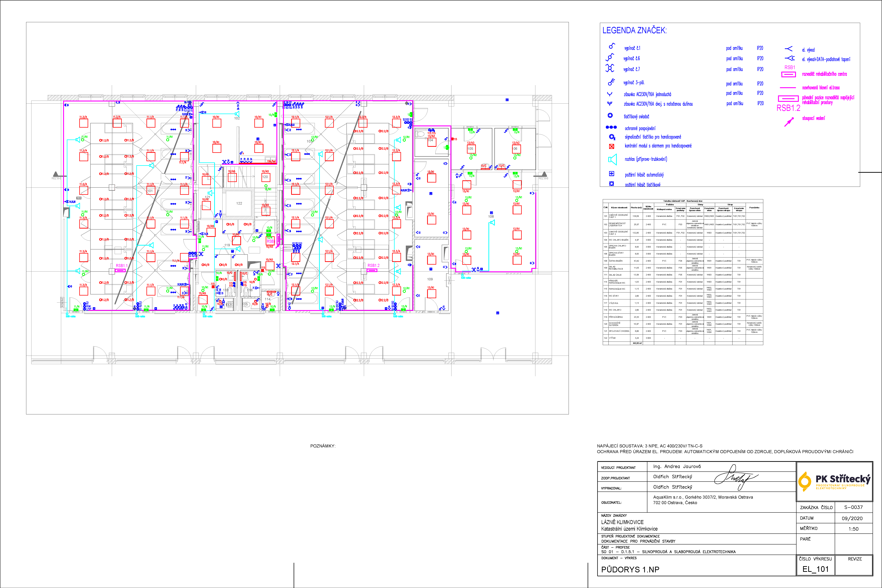882x588 pixels.
Task: Click the magenta stoupací vedení arrow symbol
Action: (789, 122)
